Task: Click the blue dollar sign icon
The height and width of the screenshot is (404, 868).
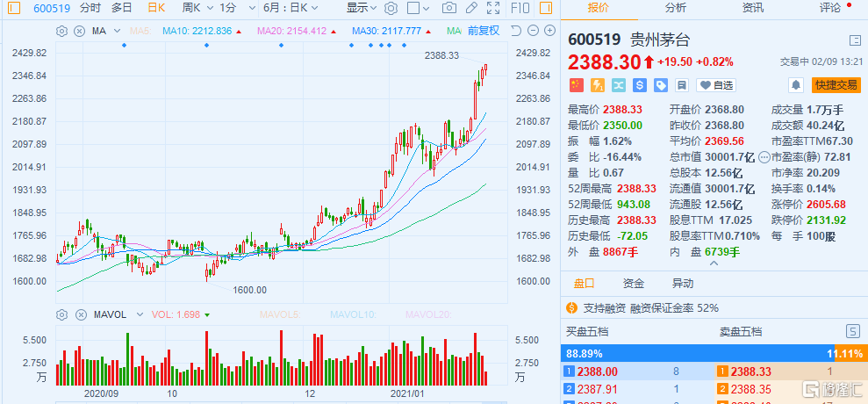Action: coord(641,85)
